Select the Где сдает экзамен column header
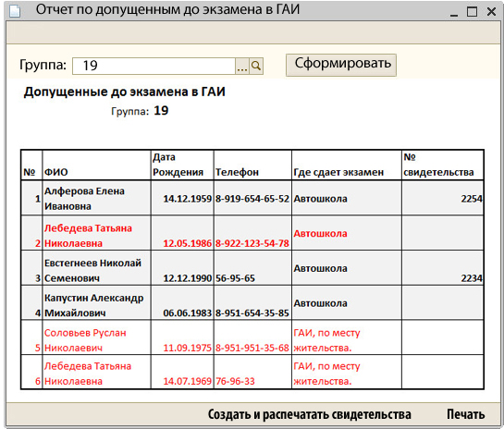This screenshot has height=429, width=504. (x=347, y=165)
